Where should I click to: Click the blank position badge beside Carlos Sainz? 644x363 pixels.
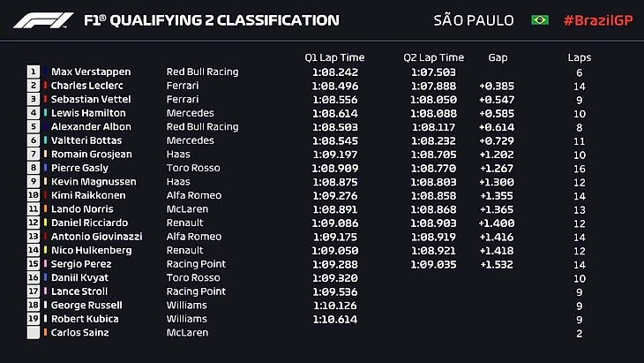tap(34, 333)
